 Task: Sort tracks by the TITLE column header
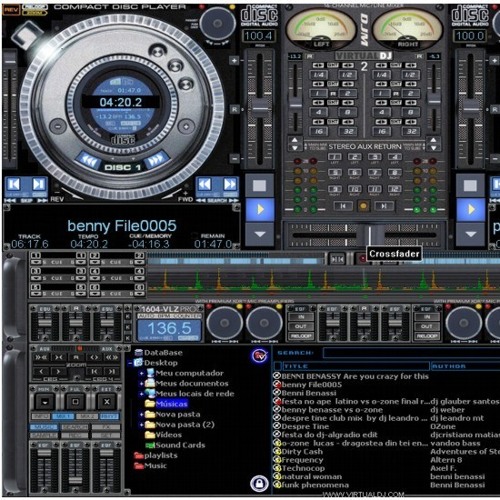[x=355, y=366]
